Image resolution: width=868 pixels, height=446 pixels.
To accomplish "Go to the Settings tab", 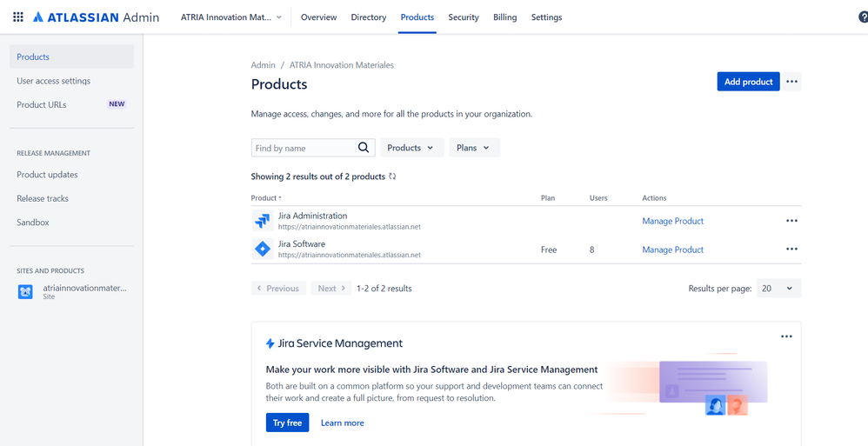I will point(546,17).
